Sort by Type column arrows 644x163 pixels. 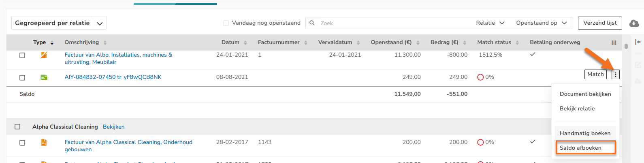[x=52, y=42]
